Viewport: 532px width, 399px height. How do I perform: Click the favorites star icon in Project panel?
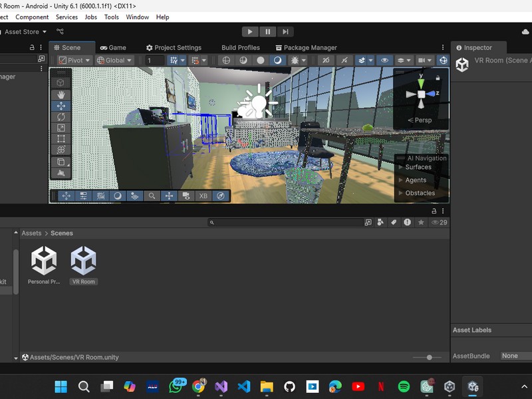pyautogui.click(x=420, y=223)
